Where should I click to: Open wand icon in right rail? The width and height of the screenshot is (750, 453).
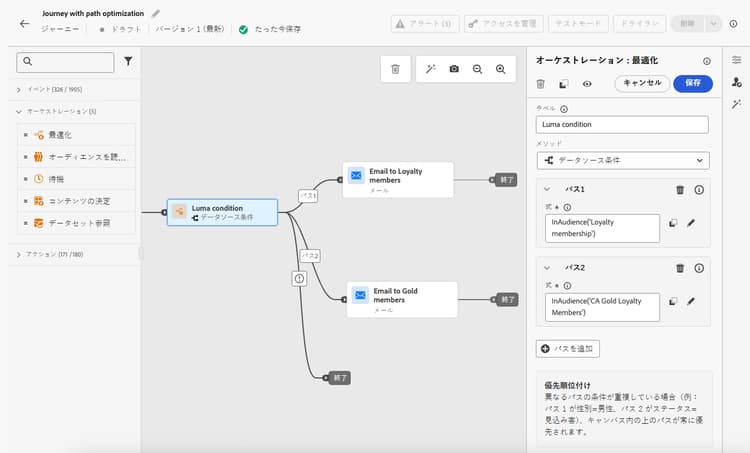pyautogui.click(x=736, y=104)
